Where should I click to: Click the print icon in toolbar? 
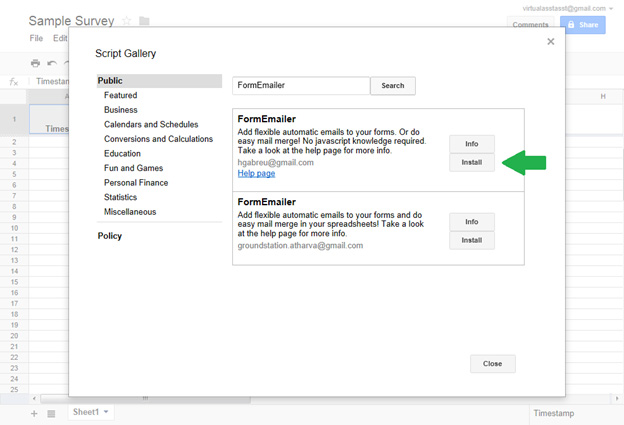tap(36, 63)
